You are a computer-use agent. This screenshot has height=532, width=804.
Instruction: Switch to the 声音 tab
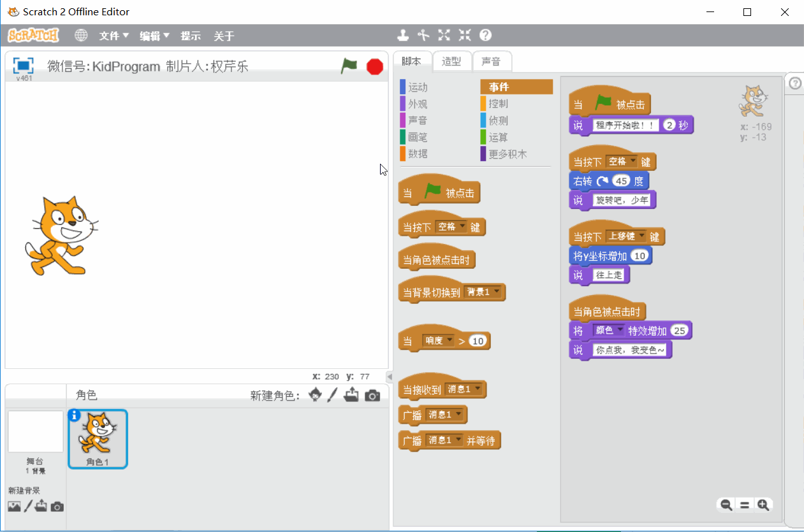point(492,61)
